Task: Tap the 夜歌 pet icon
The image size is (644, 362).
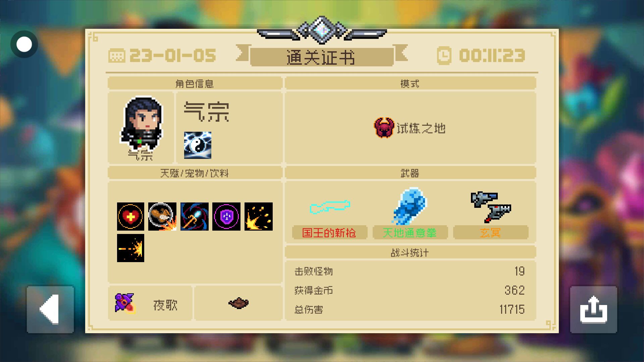Action: 124,303
